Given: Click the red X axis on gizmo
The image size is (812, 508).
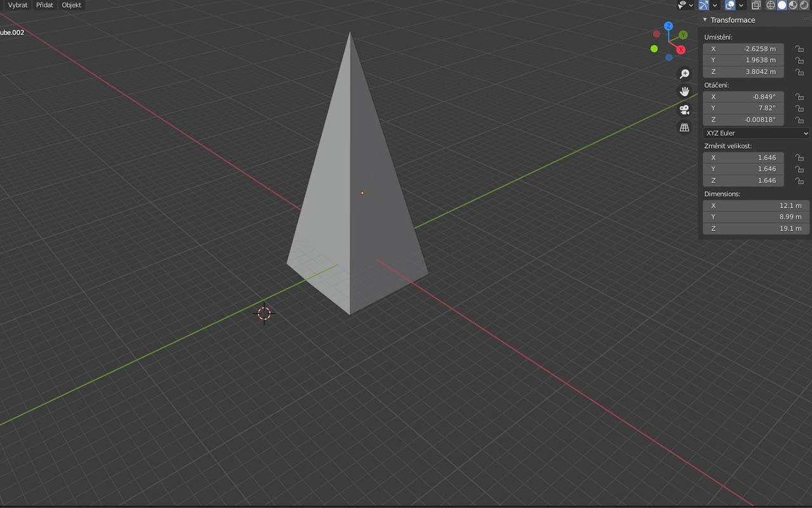Looking at the screenshot, I should click(x=681, y=50).
